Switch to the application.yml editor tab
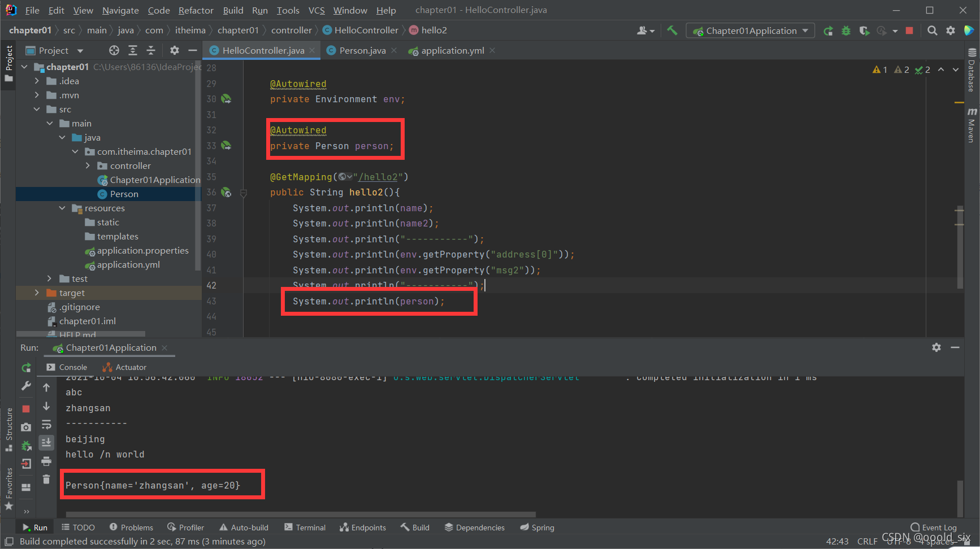Image resolution: width=980 pixels, height=549 pixels. tap(452, 50)
